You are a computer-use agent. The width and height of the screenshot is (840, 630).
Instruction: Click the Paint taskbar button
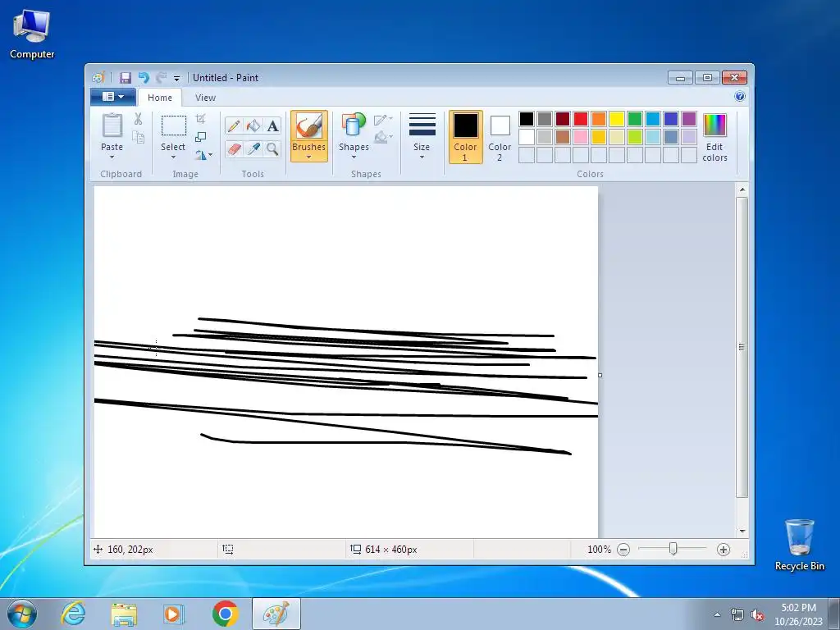[x=276, y=614]
